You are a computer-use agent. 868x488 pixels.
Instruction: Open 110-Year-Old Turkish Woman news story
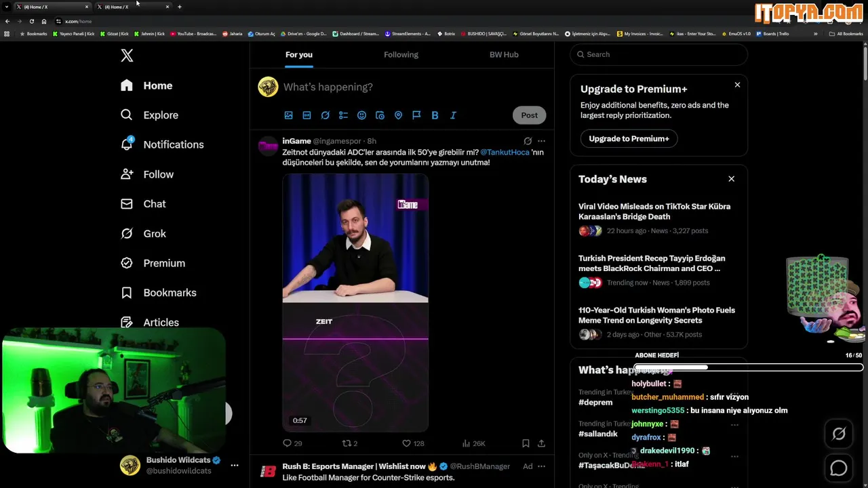(658, 322)
